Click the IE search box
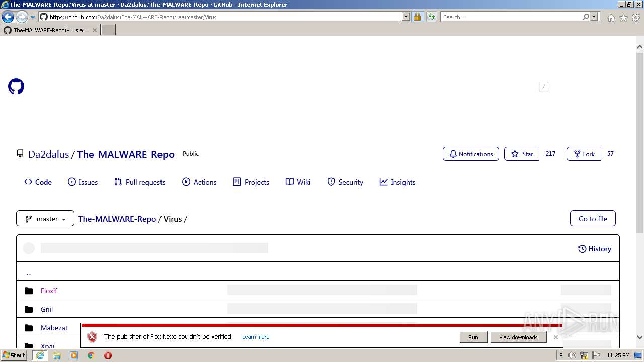 (x=511, y=17)
